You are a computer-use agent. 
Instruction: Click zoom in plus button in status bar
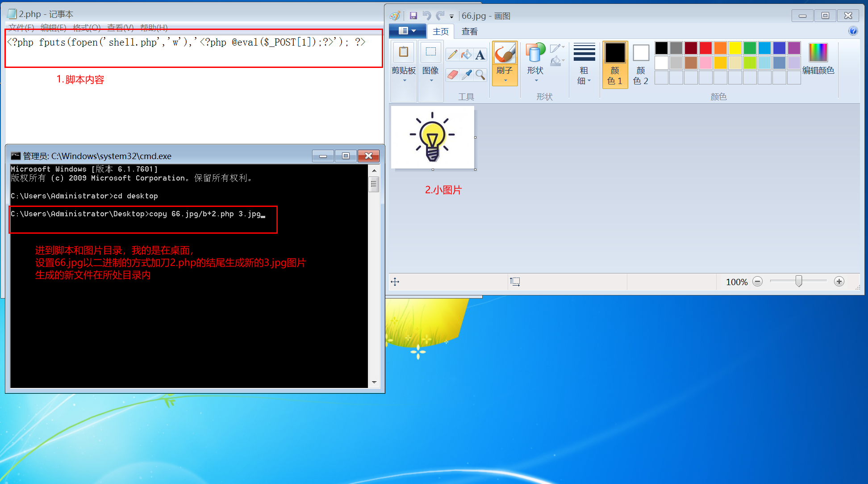coord(839,282)
